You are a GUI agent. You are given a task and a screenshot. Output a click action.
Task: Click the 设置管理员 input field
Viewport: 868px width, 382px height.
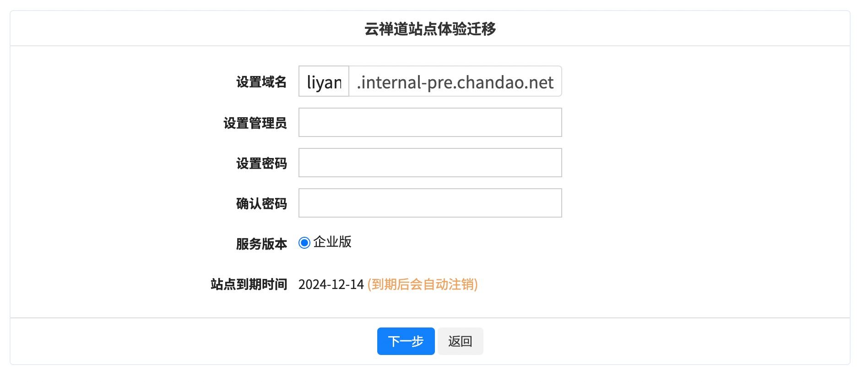[430, 122]
